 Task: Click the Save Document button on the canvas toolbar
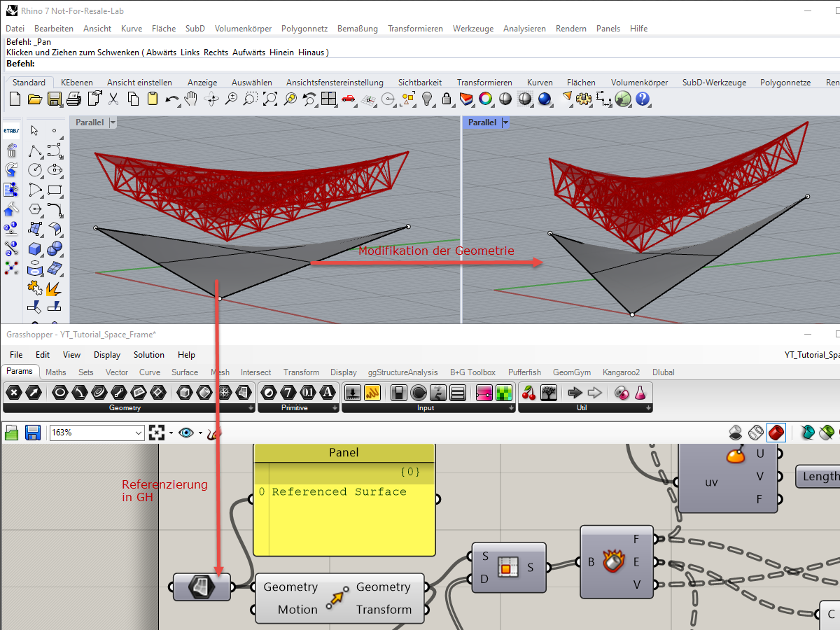click(x=32, y=433)
